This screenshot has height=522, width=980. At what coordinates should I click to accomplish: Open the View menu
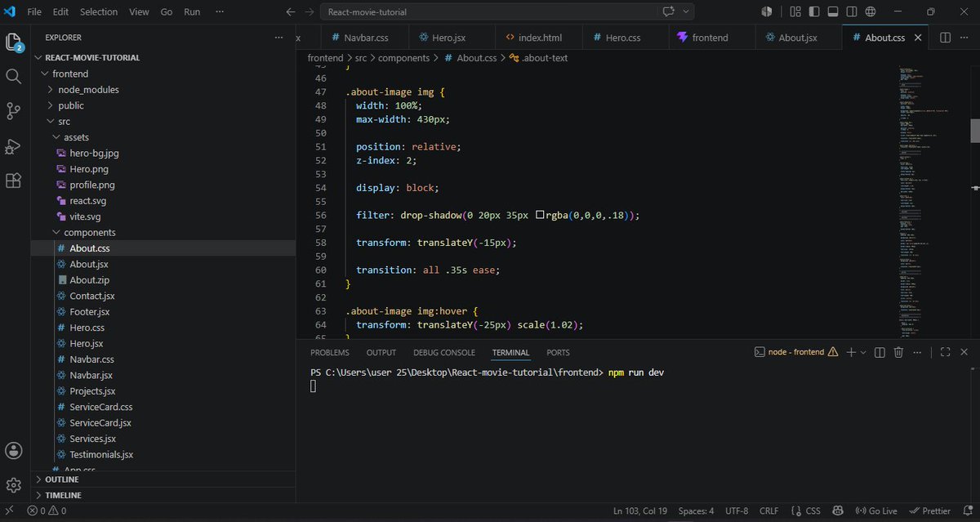click(139, 12)
